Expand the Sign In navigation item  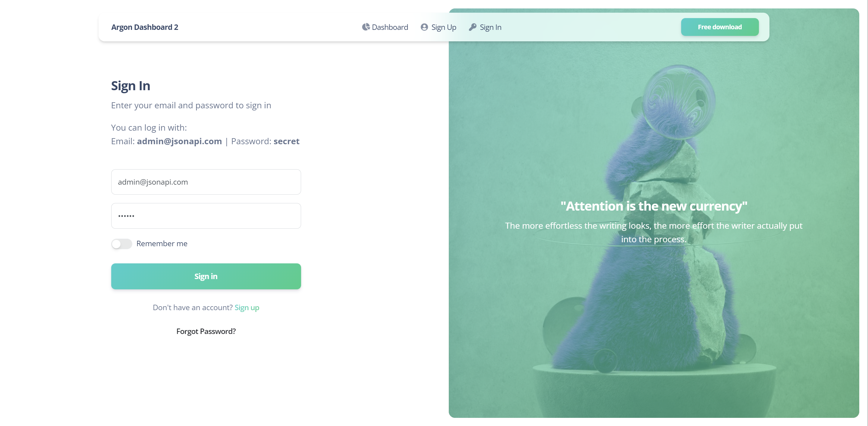pyautogui.click(x=486, y=27)
